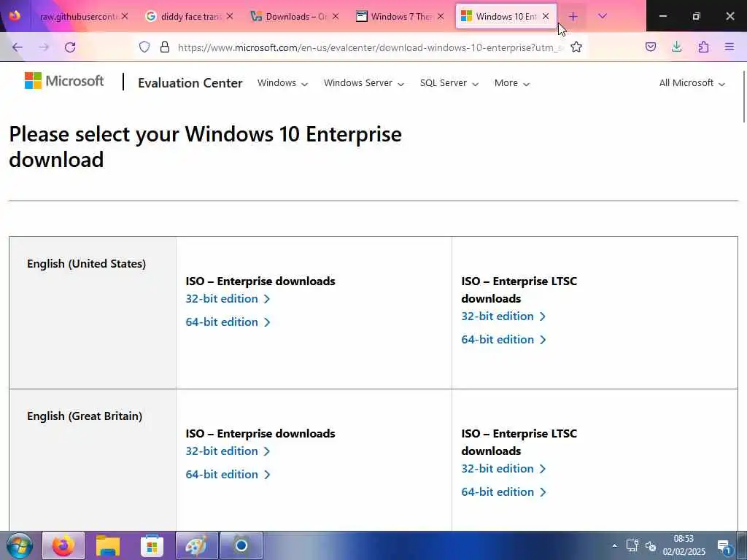
Task: Click the site security padlock icon
Action: point(165,47)
